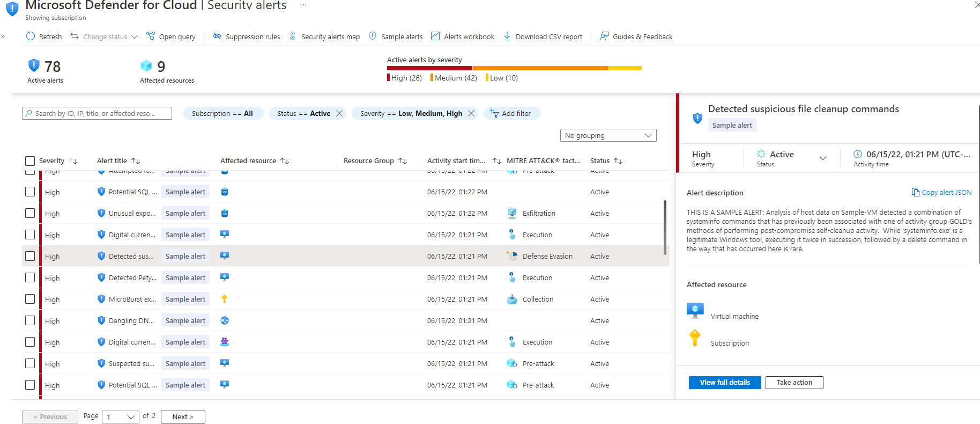Select the Dangling DN alert title
980x424 pixels.
pos(131,320)
